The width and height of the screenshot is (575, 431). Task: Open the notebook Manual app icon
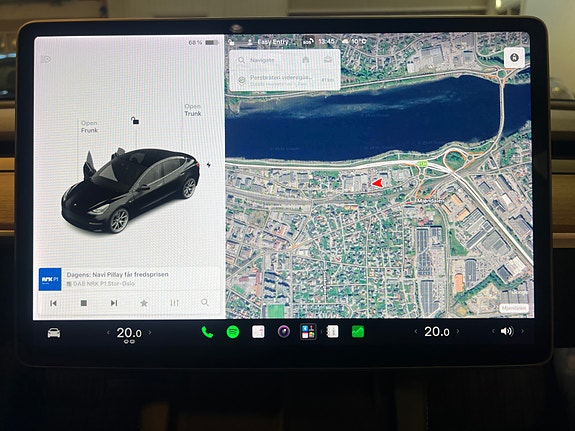click(x=333, y=332)
